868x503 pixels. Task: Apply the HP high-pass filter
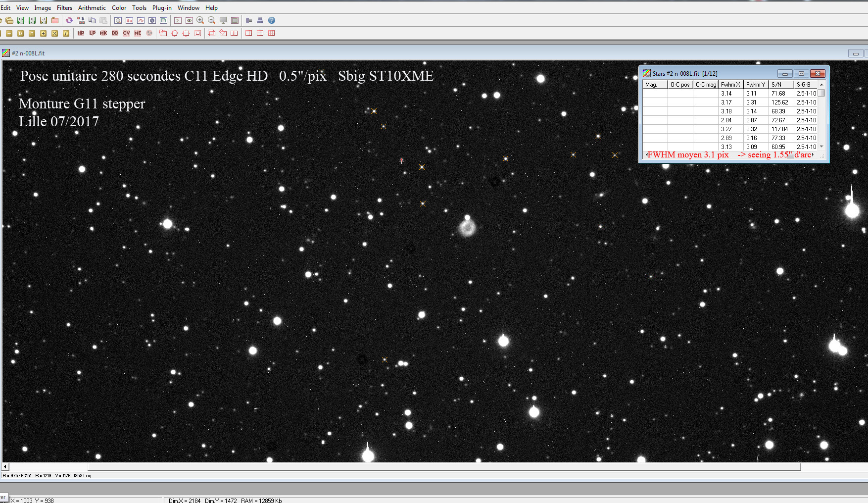81,33
